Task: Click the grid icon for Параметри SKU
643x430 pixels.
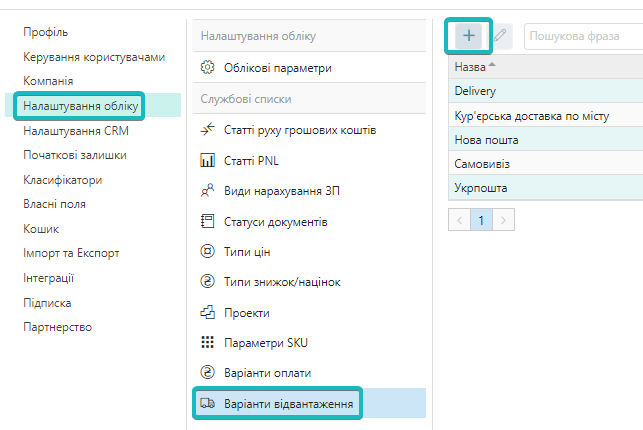Action: 208,342
